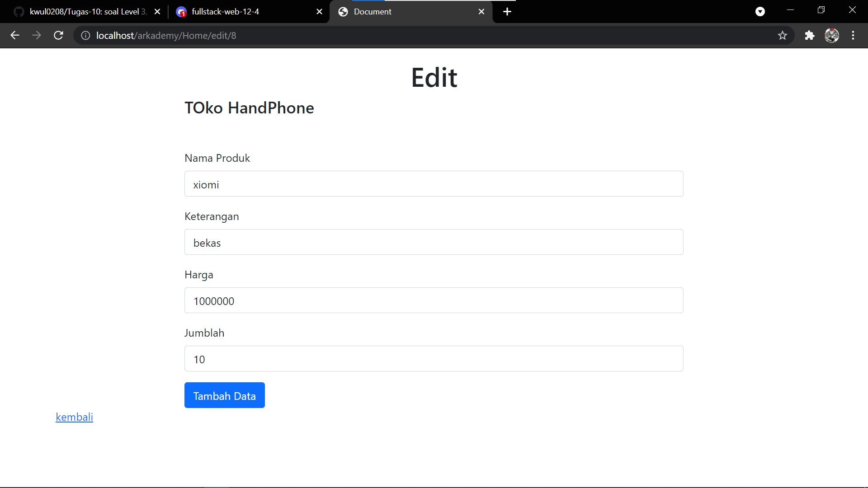Open the Chrome profile avatar
This screenshot has height=488, width=868.
pyautogui.click(x=831, y=35)
